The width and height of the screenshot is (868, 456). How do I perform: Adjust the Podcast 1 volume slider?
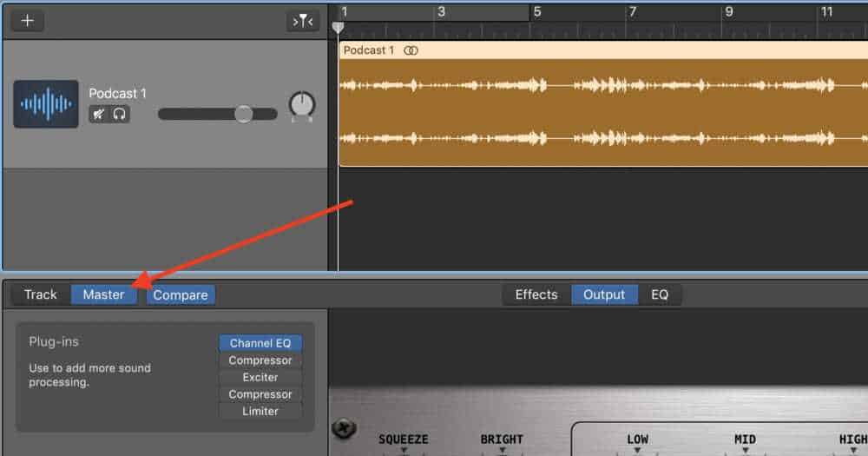[x=218, y=114]
